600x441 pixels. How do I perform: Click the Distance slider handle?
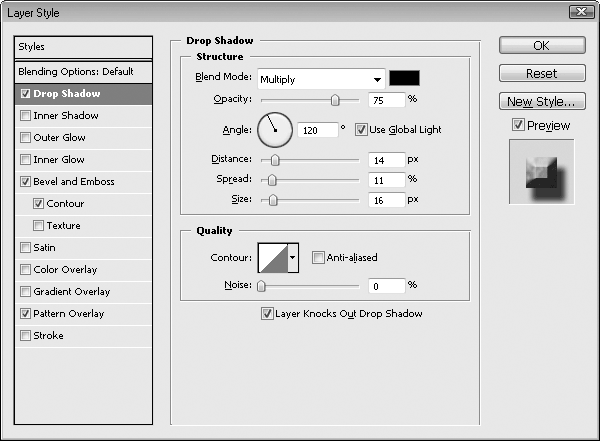click(275, 160)
